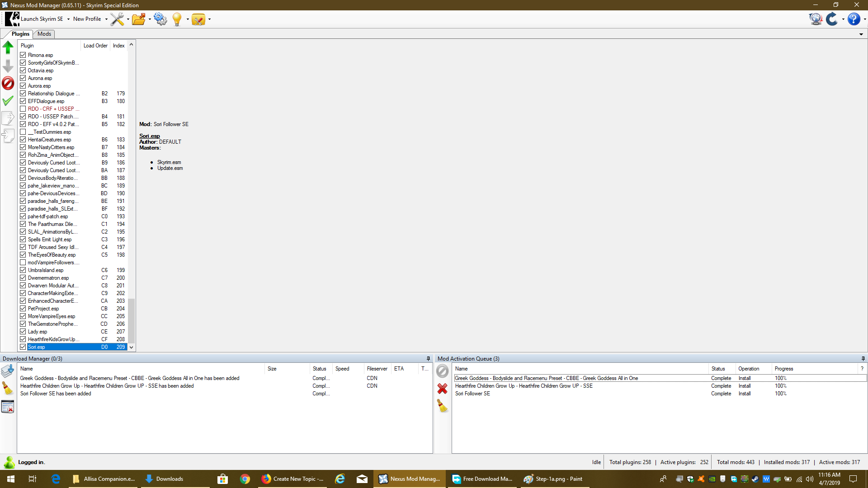Click the Windows Start button
The width and height of the screenshot is (868, 488).
pyautogui.click(x=11, y=479)
